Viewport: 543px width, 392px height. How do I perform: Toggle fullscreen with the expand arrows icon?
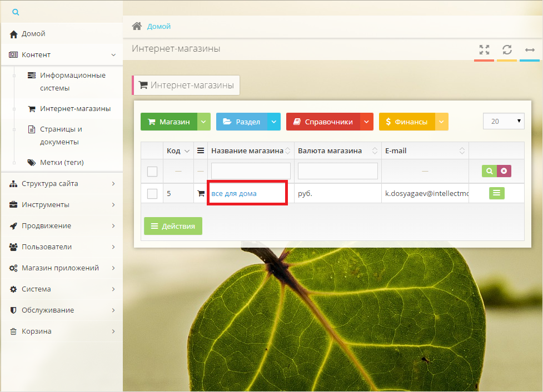(484, 49)
